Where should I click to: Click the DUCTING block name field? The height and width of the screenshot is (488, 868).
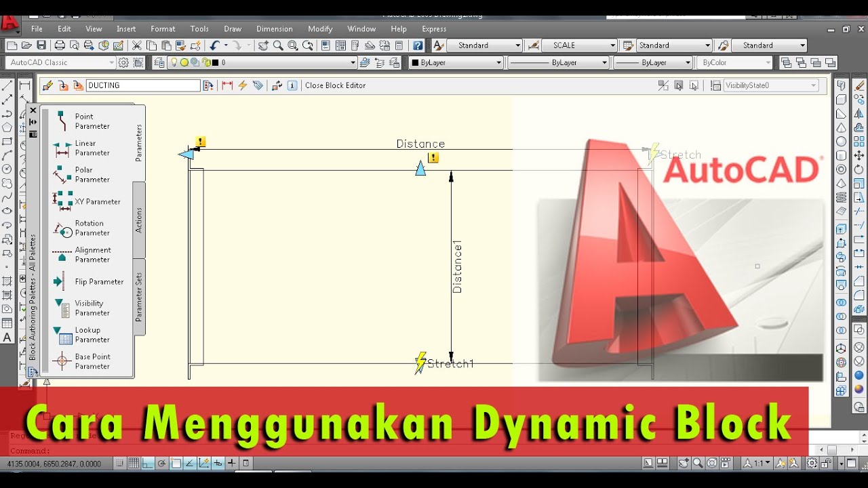point(143,85)
